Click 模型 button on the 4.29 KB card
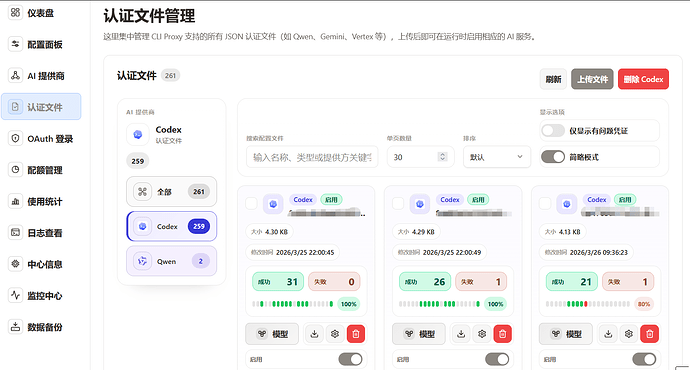690x370 pixels. [x=419, y=334]
